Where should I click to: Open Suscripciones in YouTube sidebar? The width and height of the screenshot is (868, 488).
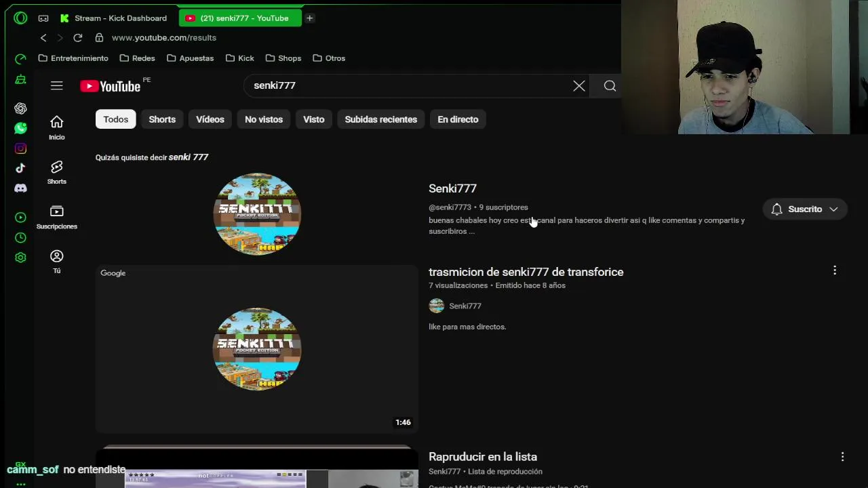coord(57,217)
